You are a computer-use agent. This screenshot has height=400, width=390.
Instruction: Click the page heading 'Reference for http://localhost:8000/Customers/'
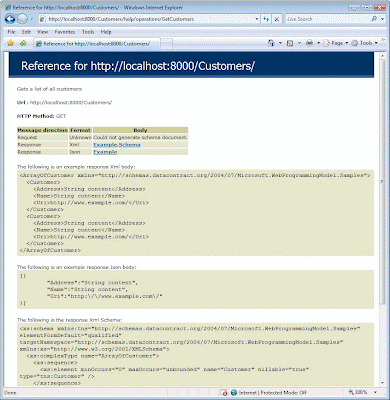138,66
